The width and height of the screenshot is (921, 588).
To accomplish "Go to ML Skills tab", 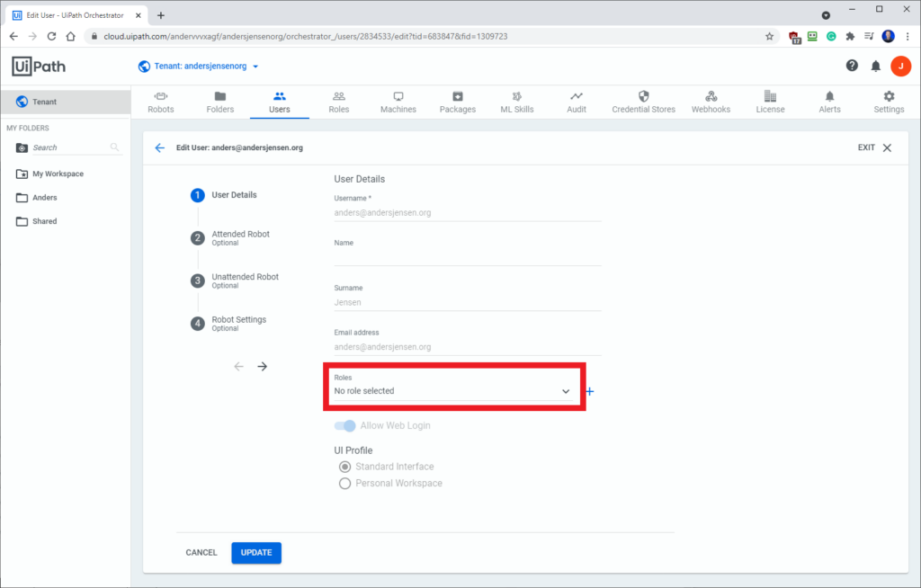I will pyautogui.click(x=517, y=102).
